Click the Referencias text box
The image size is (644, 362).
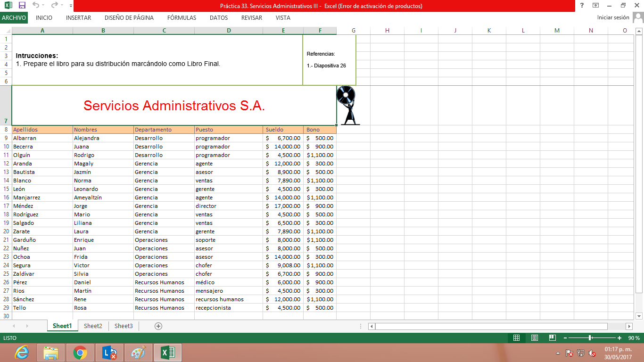[329, 60]
